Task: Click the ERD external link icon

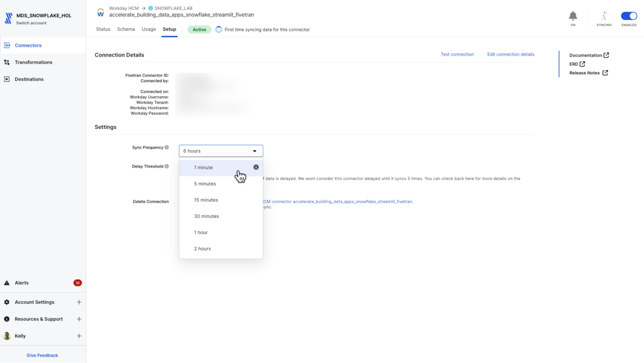Action: pyautogui.click(x=582, y=64)
